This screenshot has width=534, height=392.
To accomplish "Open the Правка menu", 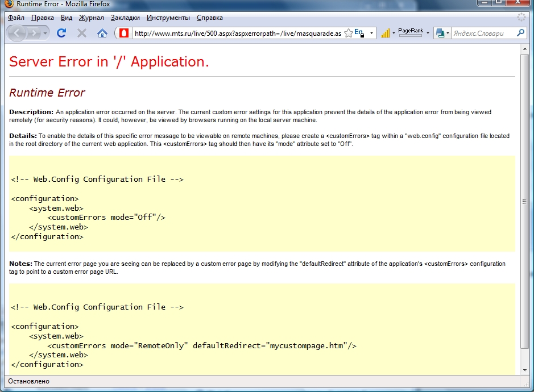I will click(42, 18).
